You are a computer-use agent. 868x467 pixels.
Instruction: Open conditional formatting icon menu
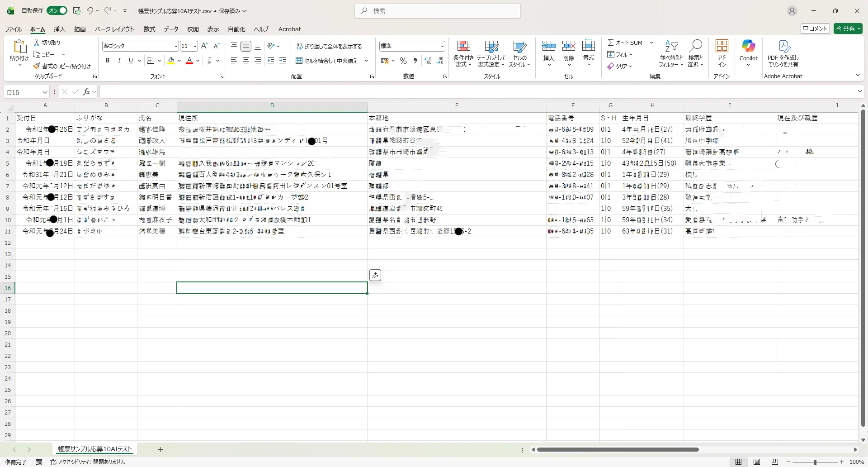tap(463, 46)
